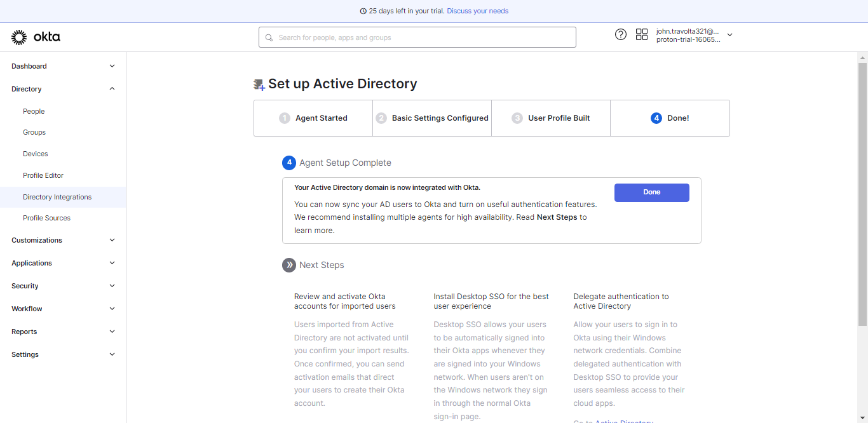
Task: Click the Next Steps double-arrow icon
Action: (x=289, y=265)
